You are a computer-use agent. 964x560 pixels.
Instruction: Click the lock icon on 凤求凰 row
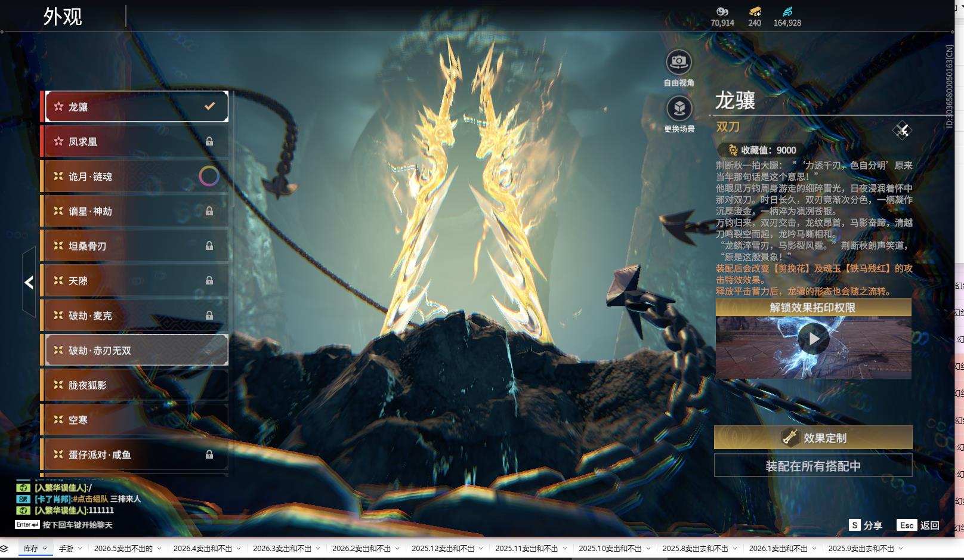209,141
